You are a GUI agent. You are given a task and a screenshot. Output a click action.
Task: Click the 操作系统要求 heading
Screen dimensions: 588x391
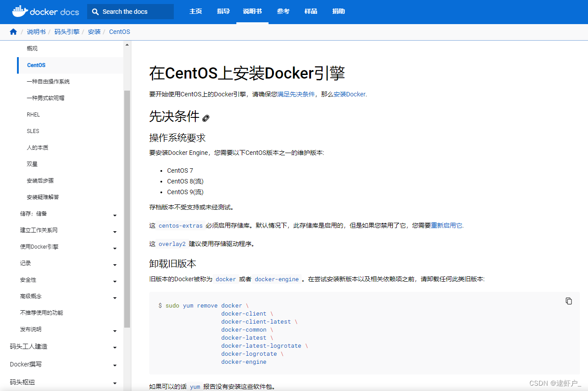[x=177, y=137]
